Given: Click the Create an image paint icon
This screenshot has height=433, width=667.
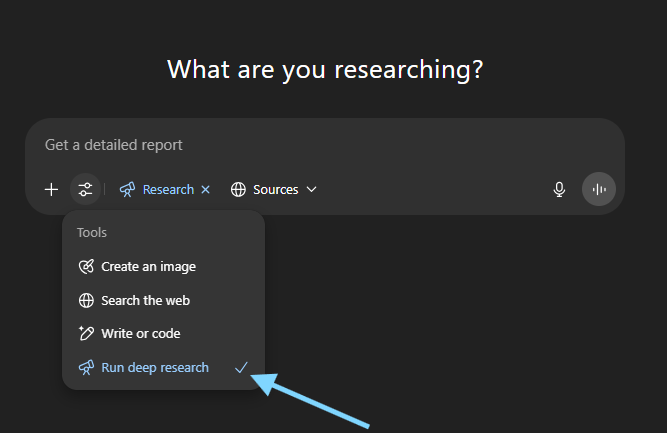Looking at the screenshot, I should tap(86, 267).
